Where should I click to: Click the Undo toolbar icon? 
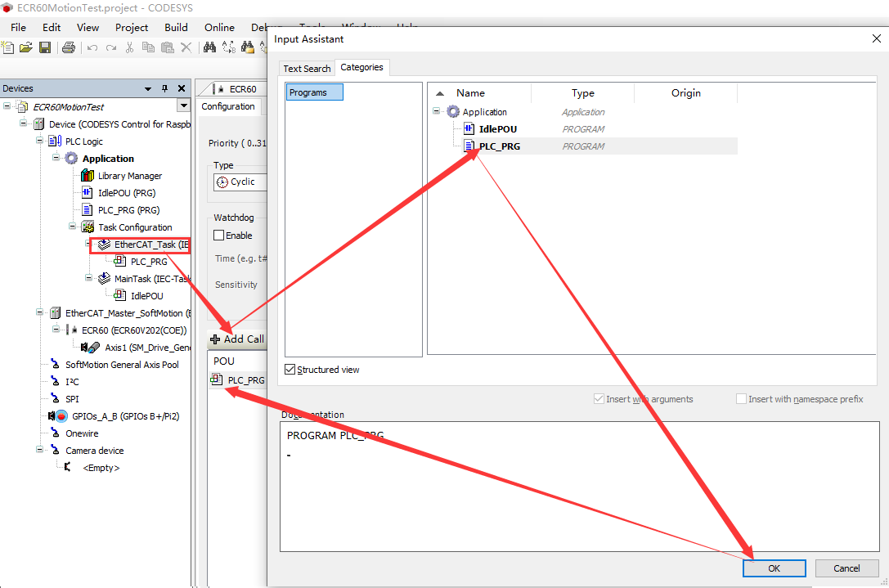coord(92,47)
